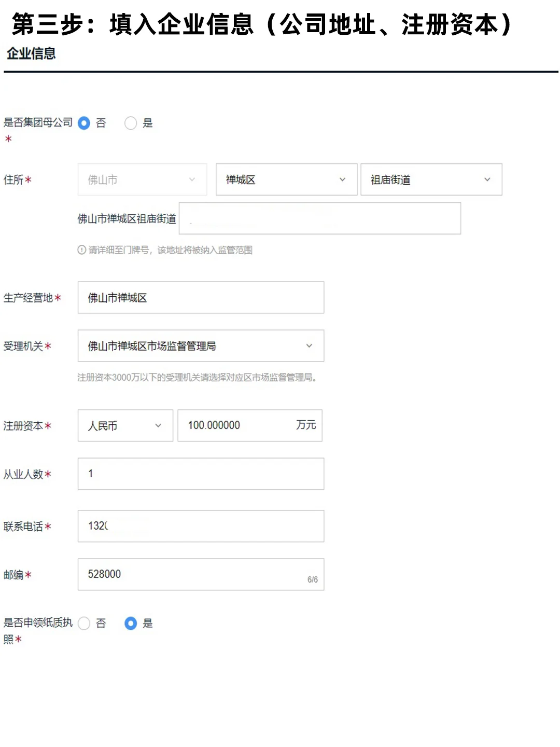
Task: Expand the 禅城区 district dropdown
Action: click(286, 179)
